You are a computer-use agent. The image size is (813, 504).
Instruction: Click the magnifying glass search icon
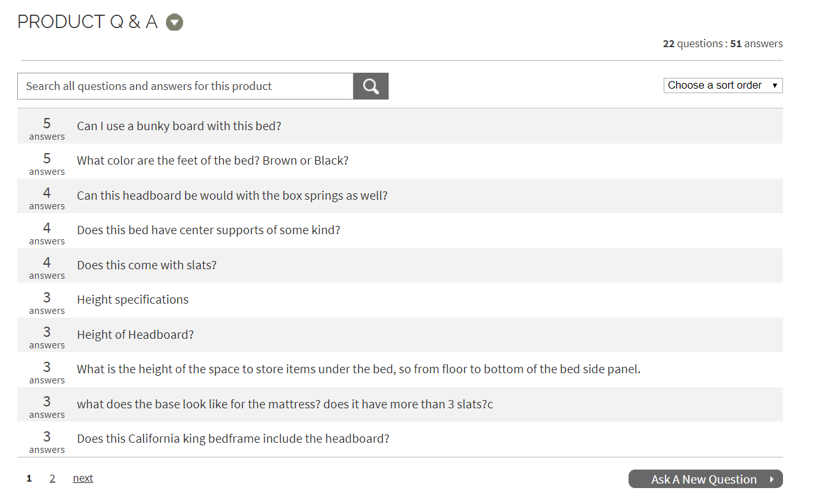(371, 86)
